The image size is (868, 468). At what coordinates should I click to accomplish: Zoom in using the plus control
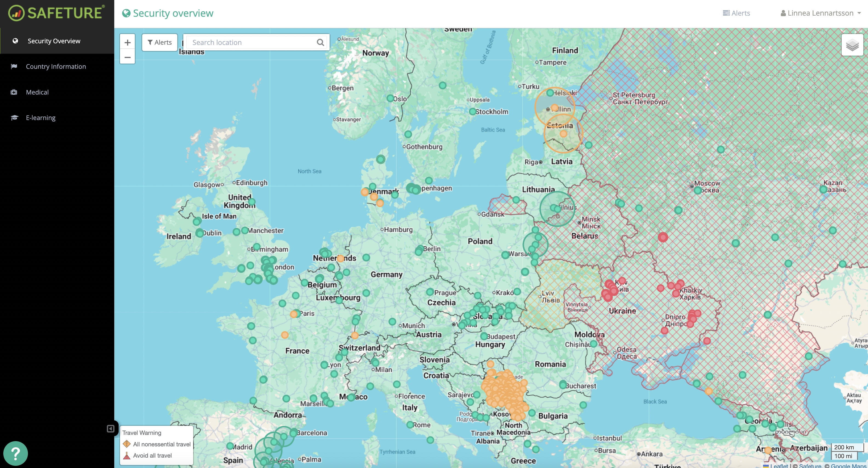click(127, 42)
